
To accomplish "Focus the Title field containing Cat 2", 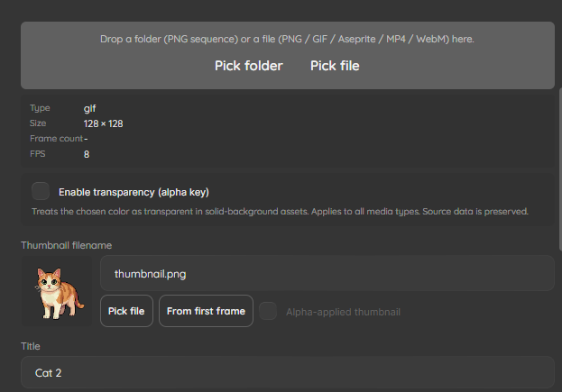I will pos(288,373).
